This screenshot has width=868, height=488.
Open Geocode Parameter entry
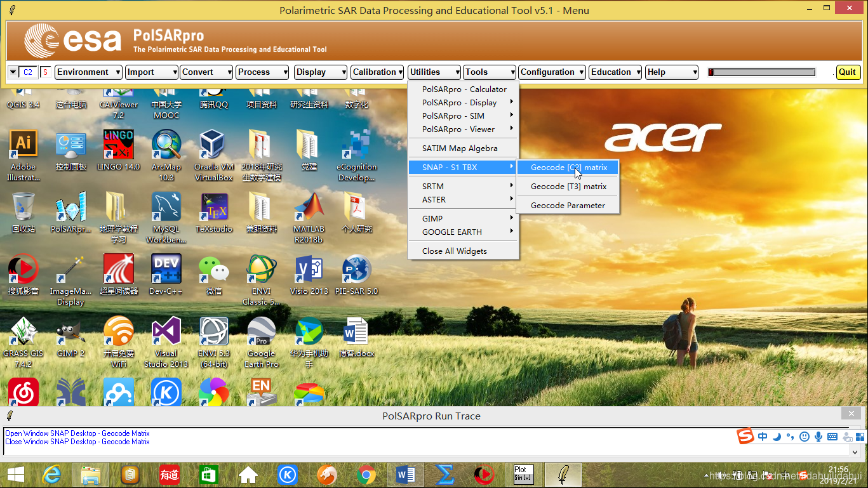point(568,206)
